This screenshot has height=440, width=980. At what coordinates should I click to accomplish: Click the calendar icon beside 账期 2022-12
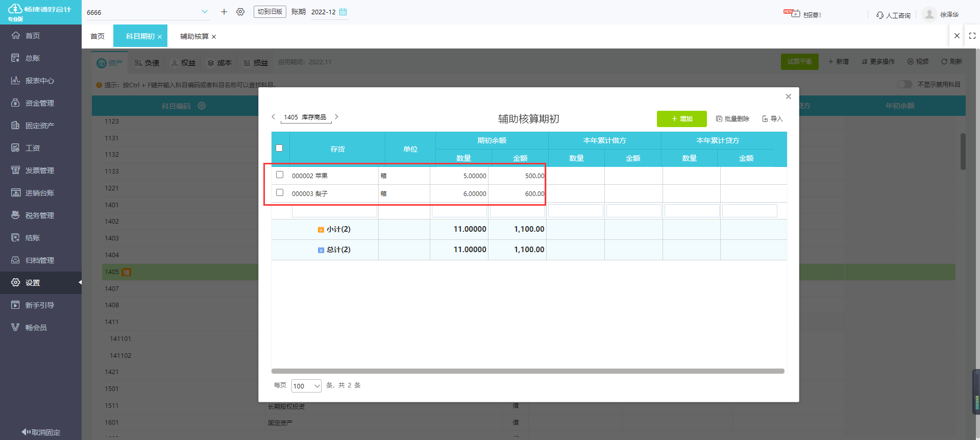pyautogui.click(x=343, y=12)
